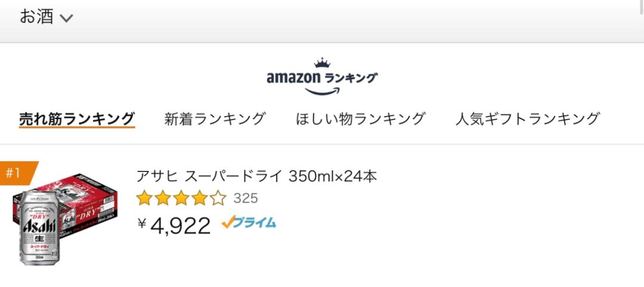
Task: View the 325 customer reviews
Action: [x=246, y=198]
